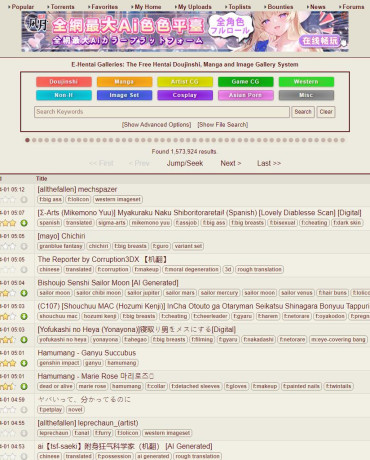Toggle the Non-H category filter
Image resolution: width=370 pixels, height=460 pixels.
pyautogui.click(x=64, y=95)
